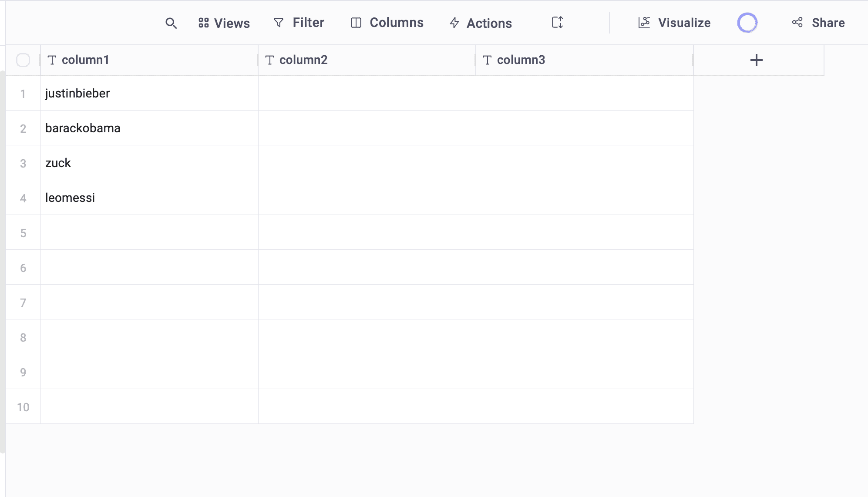Click the Share button
This screenshot has width=868, height=497.
pos(818,23)
